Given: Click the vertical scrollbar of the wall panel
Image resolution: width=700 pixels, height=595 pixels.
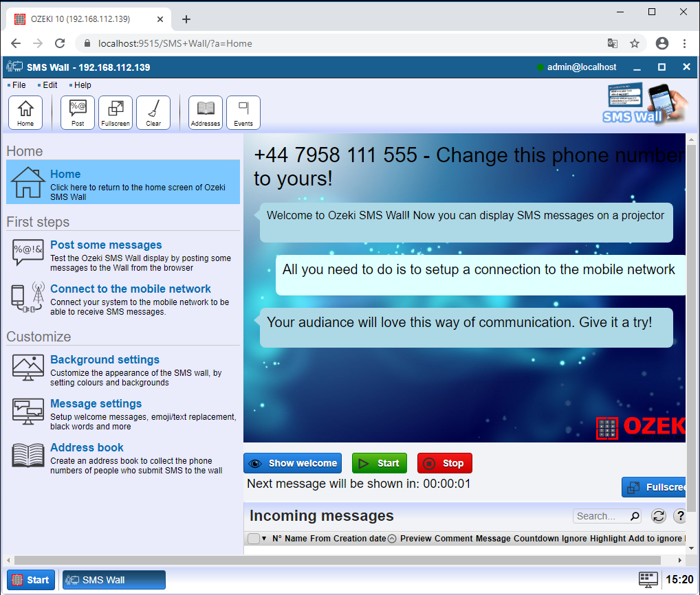Looking at the screenshot, I should (x=691, y=328).
